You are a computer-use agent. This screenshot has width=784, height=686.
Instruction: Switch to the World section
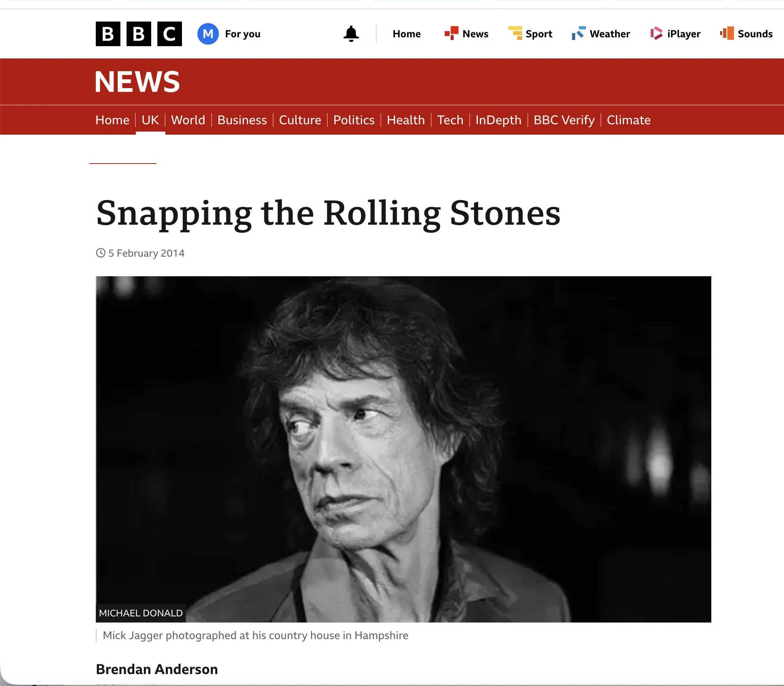click(x=188, y=120)
